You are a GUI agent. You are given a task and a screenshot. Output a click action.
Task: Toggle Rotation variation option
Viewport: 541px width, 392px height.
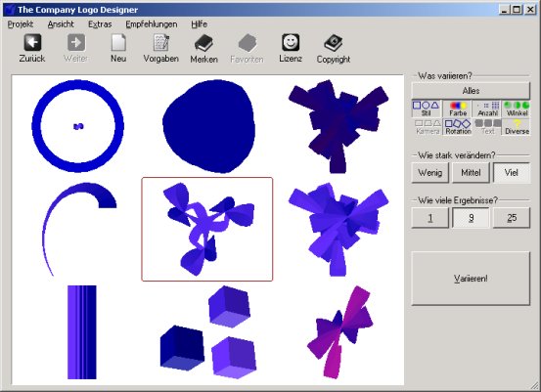click(x=458, y=127)
